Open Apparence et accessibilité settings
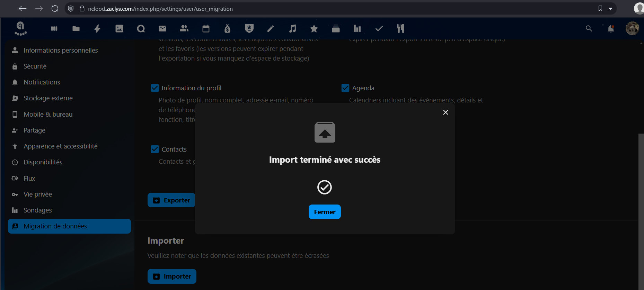This screenshot has height=290, width=644. [60, 146]
